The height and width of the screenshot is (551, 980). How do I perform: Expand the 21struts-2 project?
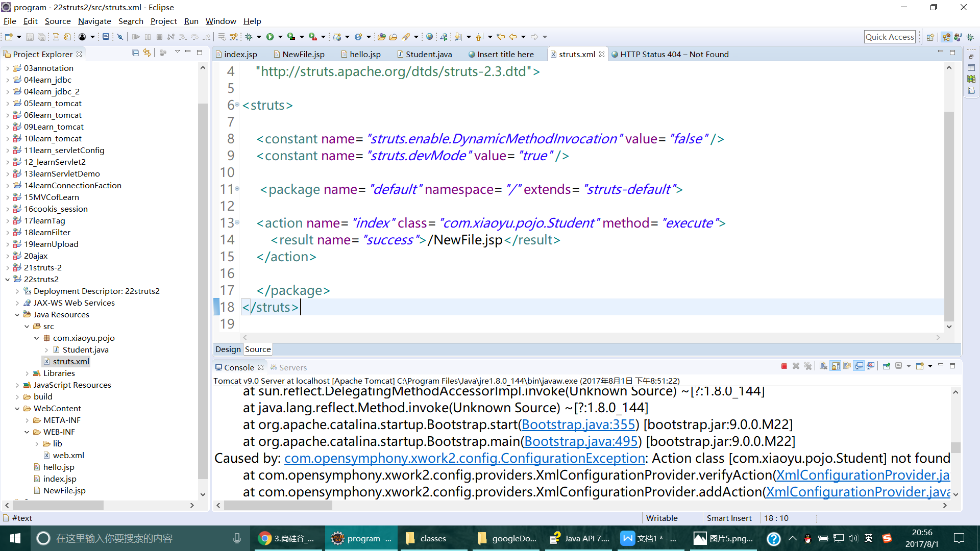point(7,267)
